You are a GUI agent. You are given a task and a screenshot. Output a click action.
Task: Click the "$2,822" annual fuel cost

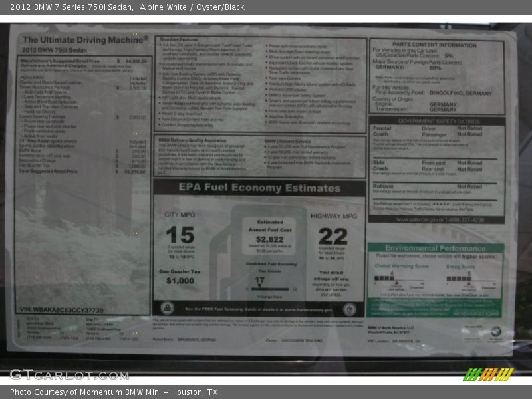tap(270, 239)
